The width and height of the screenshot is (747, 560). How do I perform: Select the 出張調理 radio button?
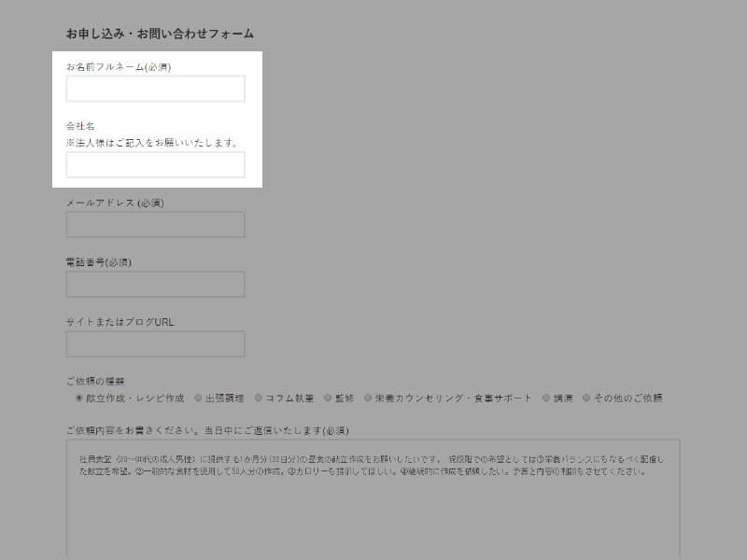coord(198,398)
